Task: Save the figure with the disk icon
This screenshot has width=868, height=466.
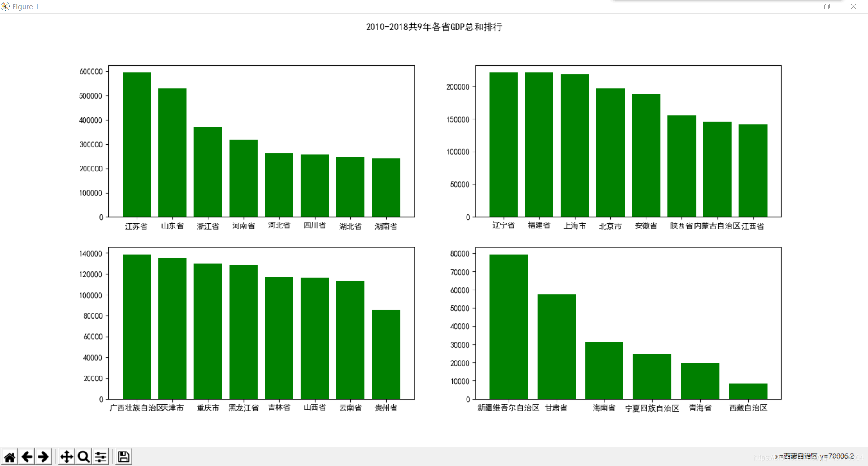Action: pyautogui.click(x=123, y=456)
